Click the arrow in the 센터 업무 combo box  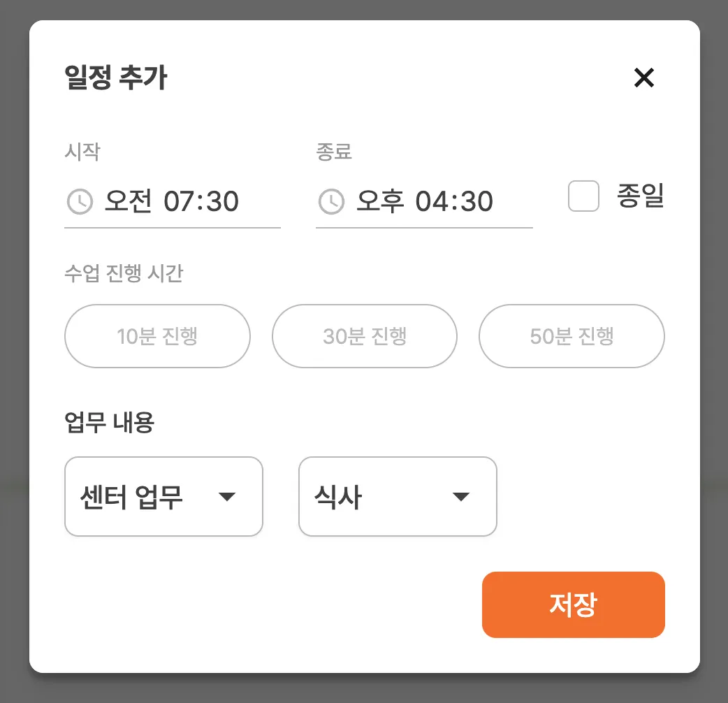[226, 497]
